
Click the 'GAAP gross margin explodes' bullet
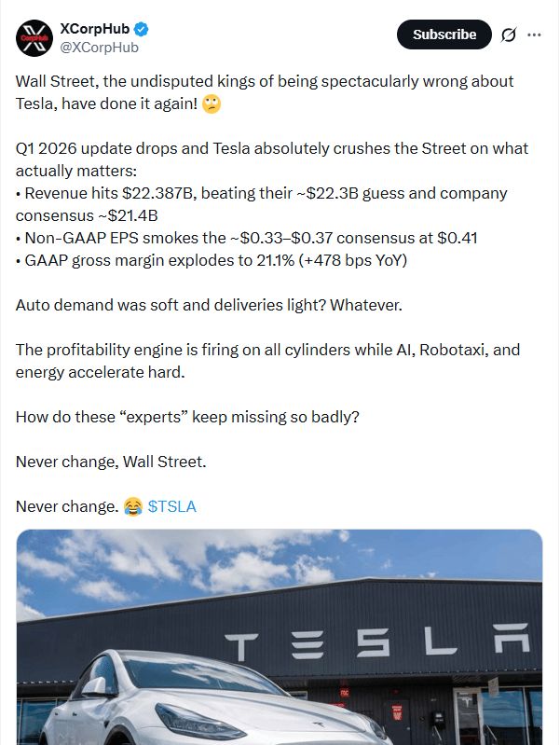[214, 260]
